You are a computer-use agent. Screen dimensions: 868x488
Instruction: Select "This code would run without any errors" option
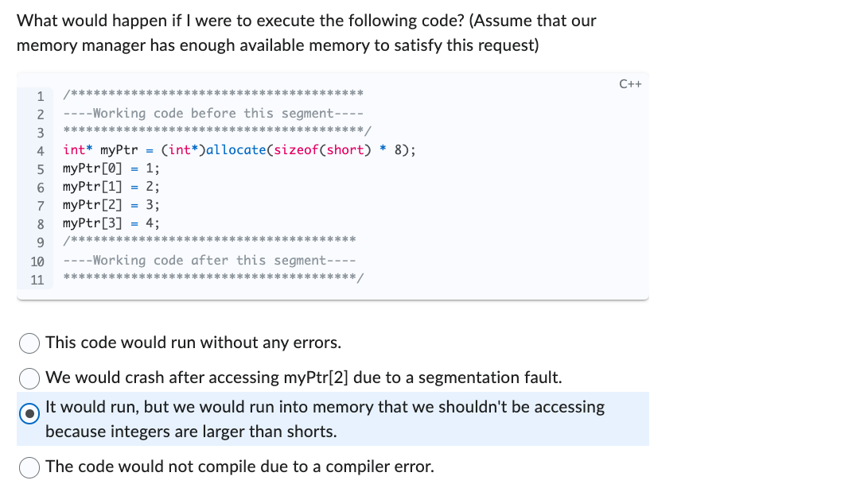(29, 343)
